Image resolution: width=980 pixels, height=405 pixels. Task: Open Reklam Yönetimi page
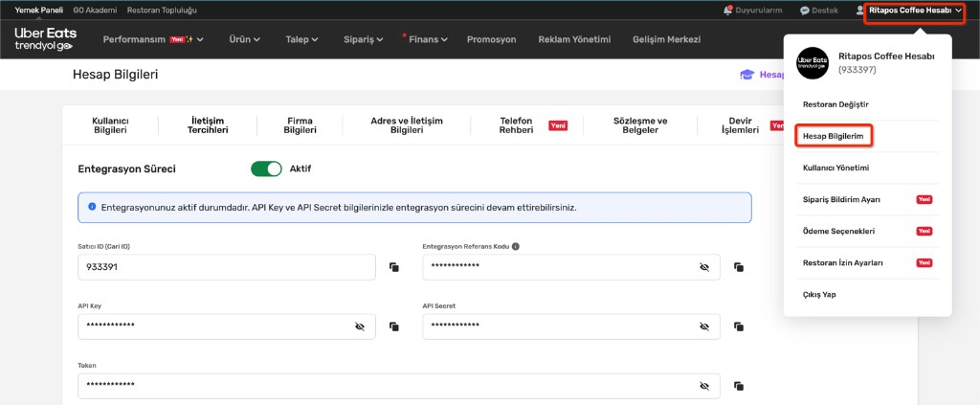[574, 39]
